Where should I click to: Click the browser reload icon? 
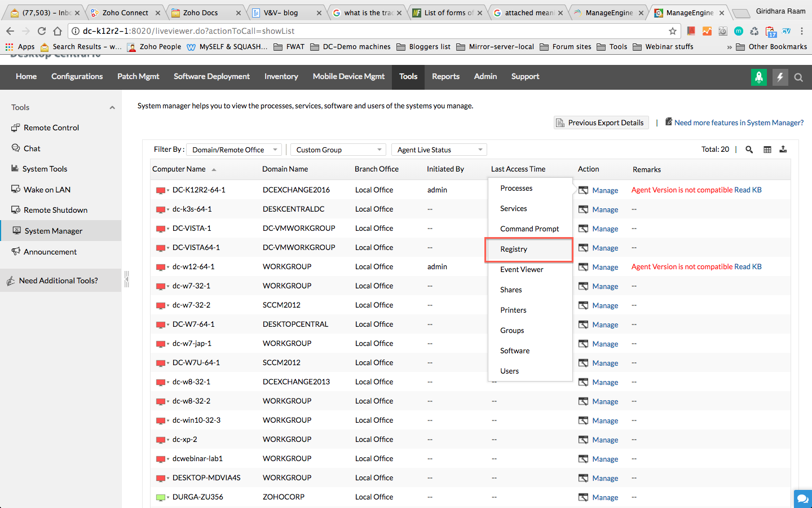pyautogui.click(x=42, y=31)
